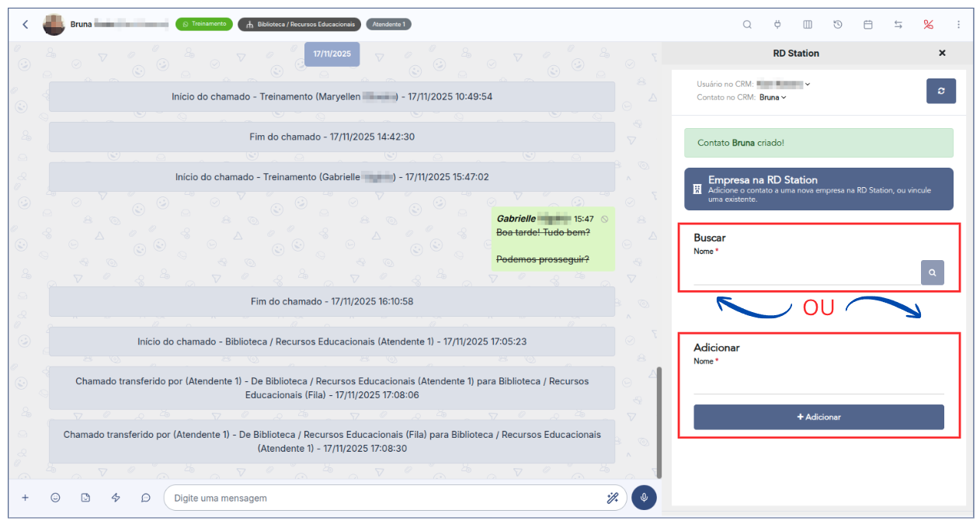
Task: Open the integrations plug icon
Action: 777,25
